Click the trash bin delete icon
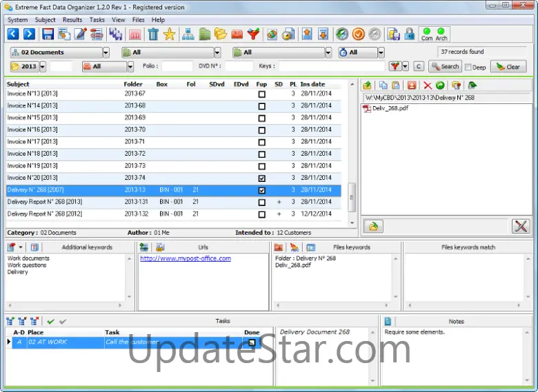538x392 pixels. point(153,34)
